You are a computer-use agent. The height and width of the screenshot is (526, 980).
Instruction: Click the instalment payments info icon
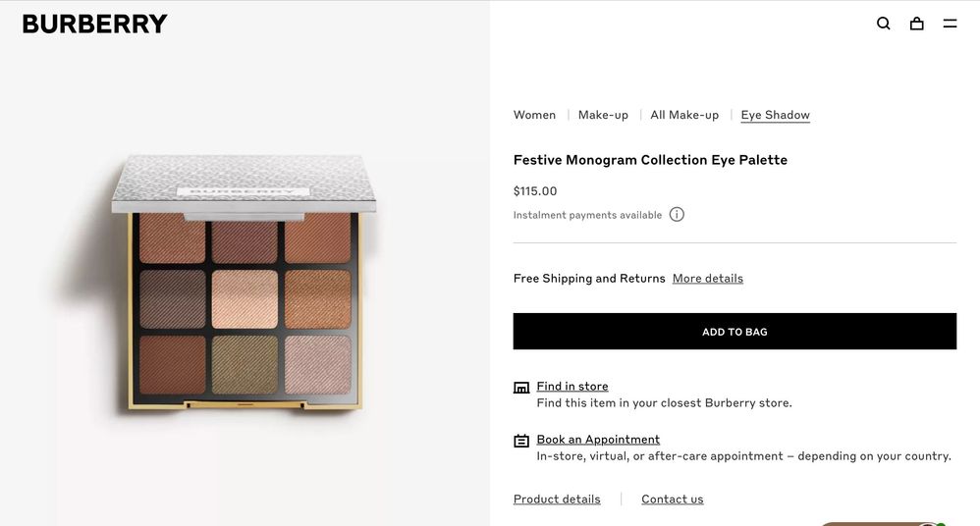(677, 214)
